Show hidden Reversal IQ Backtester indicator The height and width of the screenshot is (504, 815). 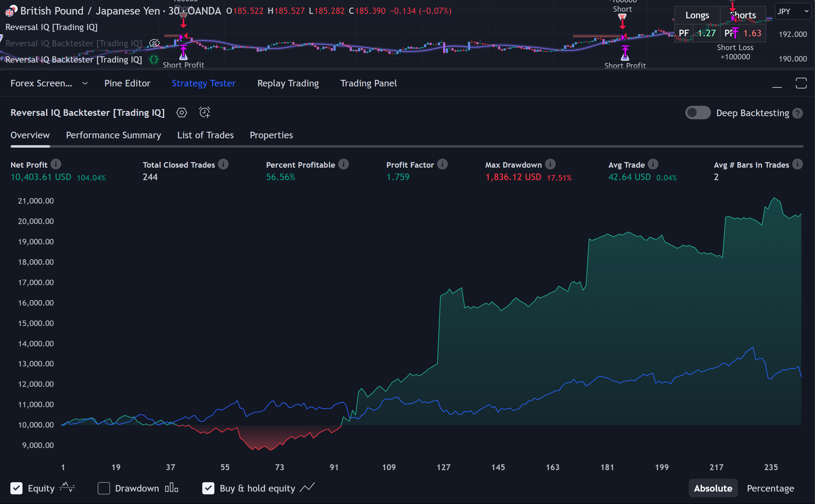(x=154, y=43)
